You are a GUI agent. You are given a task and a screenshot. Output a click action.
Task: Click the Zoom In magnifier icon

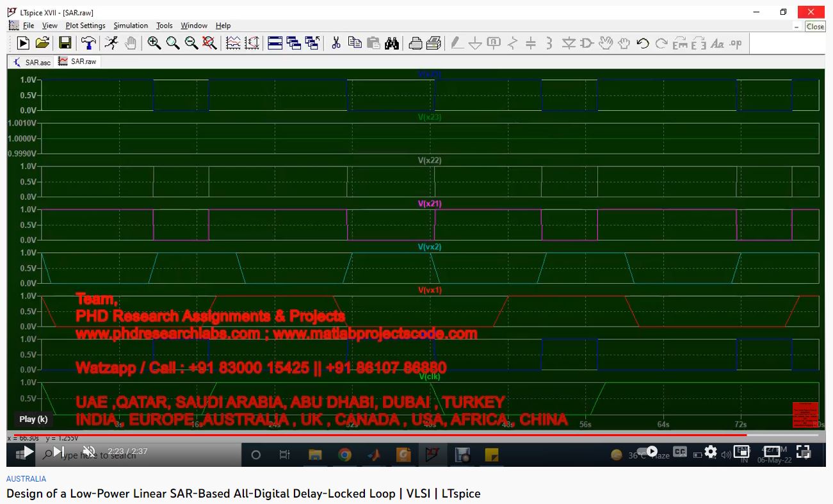pos(154,43)
